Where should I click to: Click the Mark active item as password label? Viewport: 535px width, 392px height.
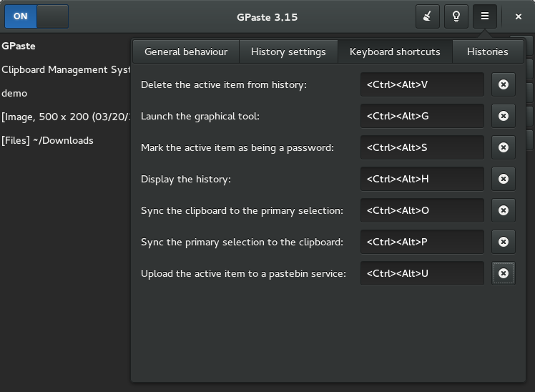[237, 148]
